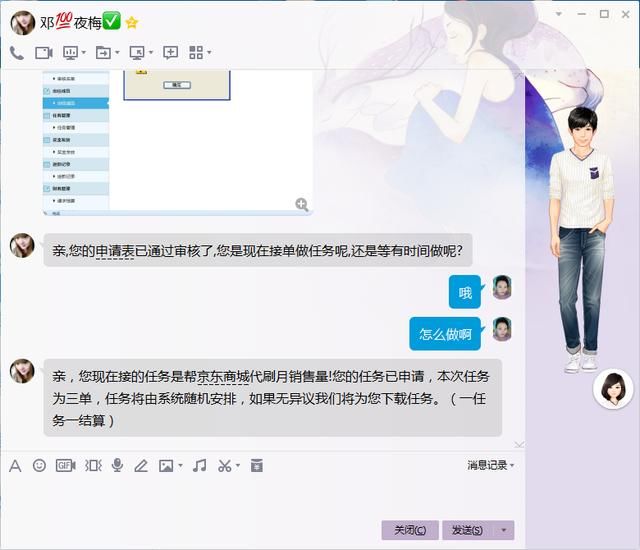Click sender avatar beside 京东商城 message
The image size is (640, 550).
point(22,371)
